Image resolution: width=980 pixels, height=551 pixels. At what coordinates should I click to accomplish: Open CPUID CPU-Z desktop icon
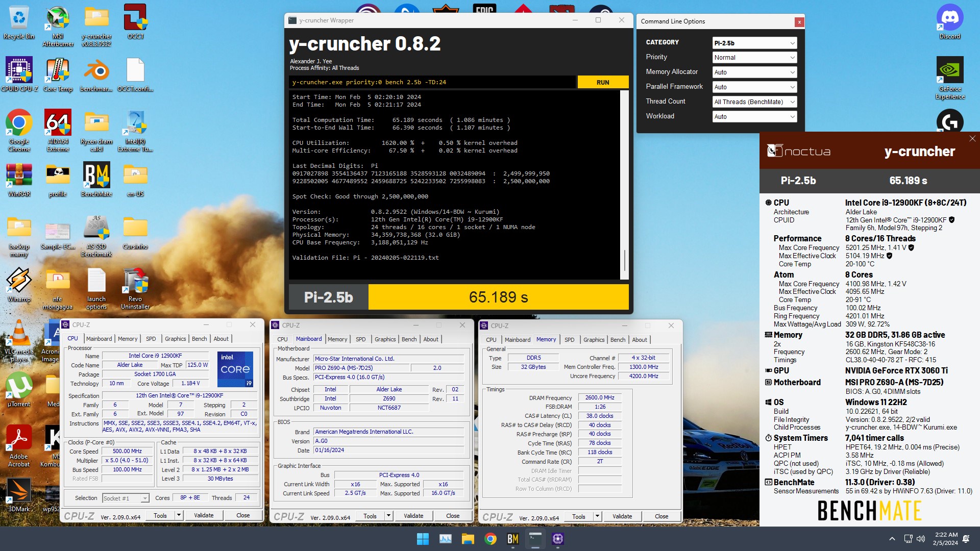coord(19,74)
